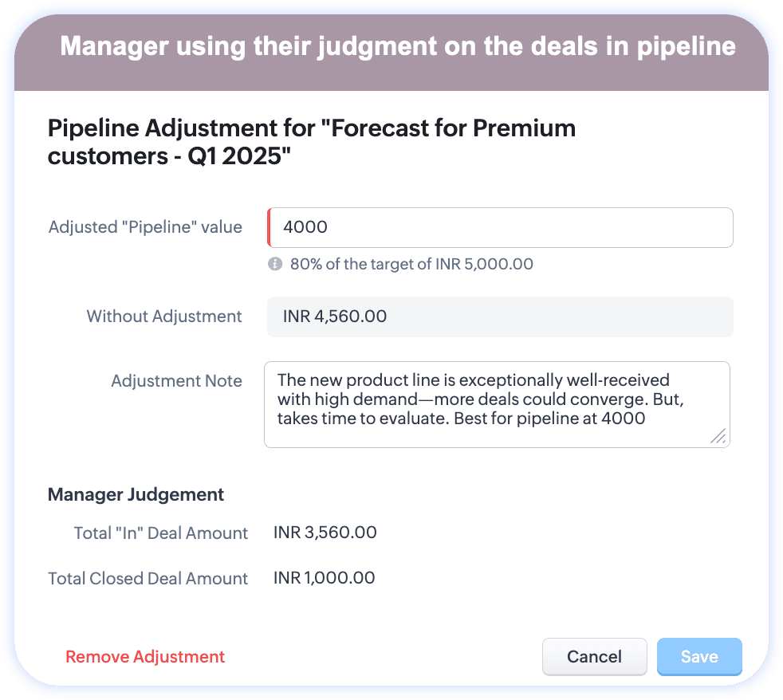Click the Remove Adjustment link
This screenshot has height=700, width=783.
click(145, 657)
